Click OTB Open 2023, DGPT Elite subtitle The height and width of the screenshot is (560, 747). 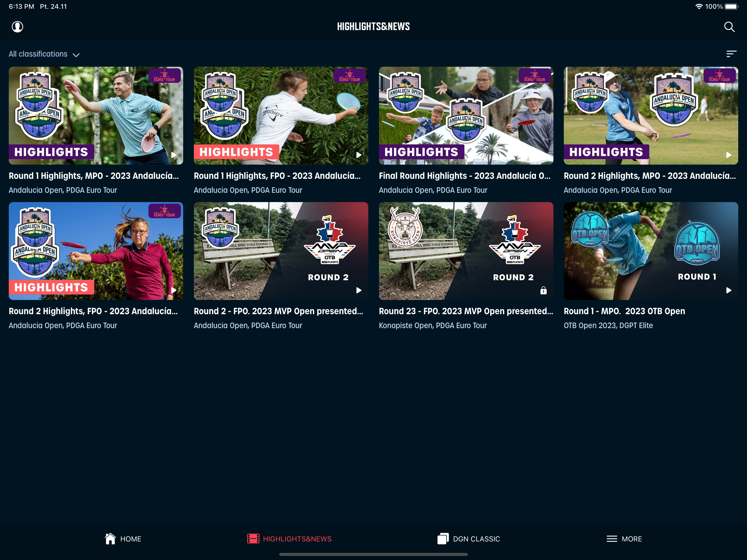click(608, 325)
